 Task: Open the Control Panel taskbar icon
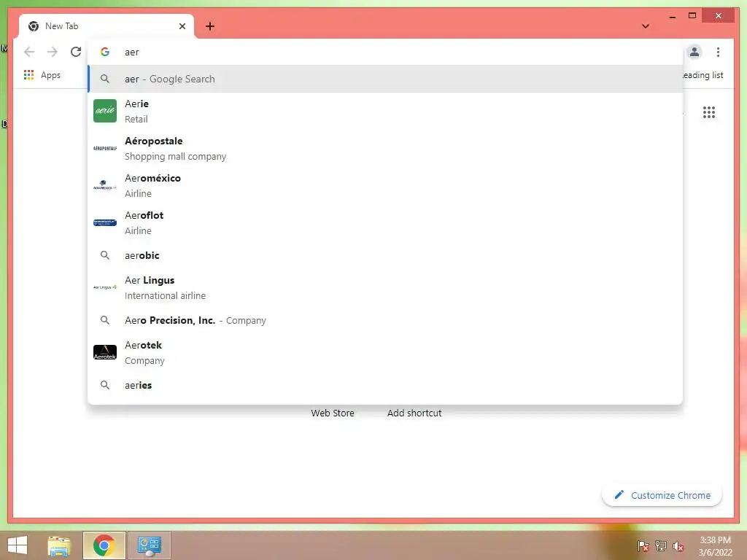click(149, 545)
